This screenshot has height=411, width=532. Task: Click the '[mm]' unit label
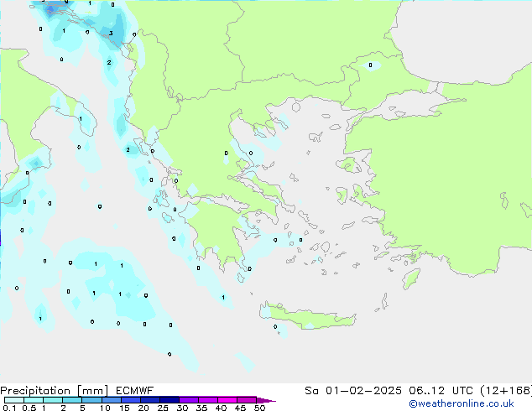(x=92, y=391)
